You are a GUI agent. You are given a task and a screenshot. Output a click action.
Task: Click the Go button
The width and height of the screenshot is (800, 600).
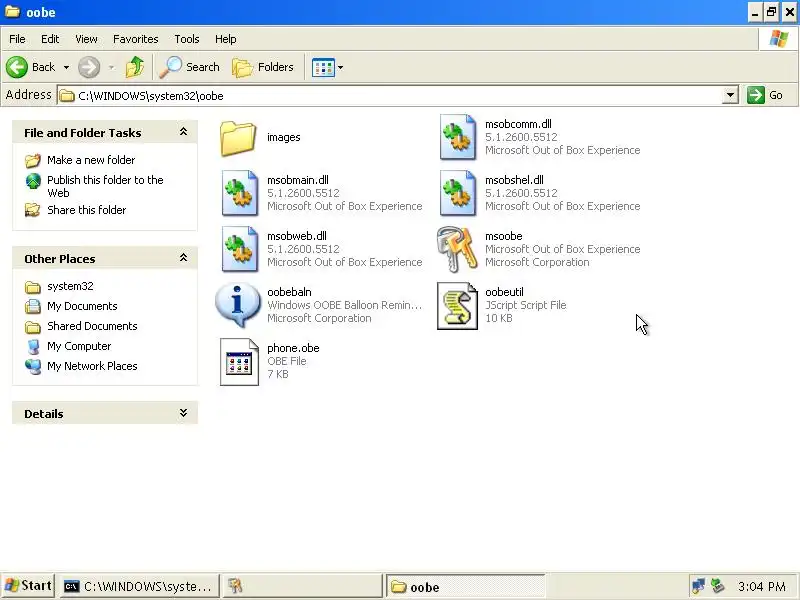pyautogui.click(x=765, y=95)
